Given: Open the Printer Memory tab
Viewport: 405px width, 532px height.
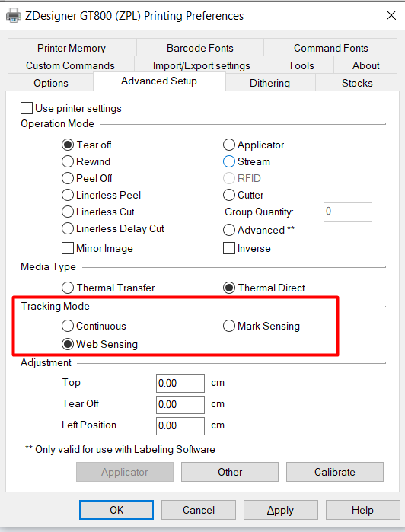Looking at the screenshot, I should pos(72,48).
